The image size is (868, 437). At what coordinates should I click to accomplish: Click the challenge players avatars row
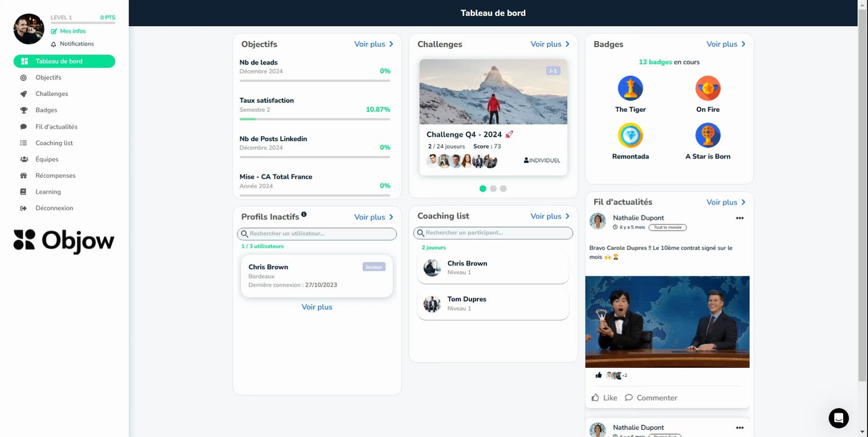pos(462,161)
